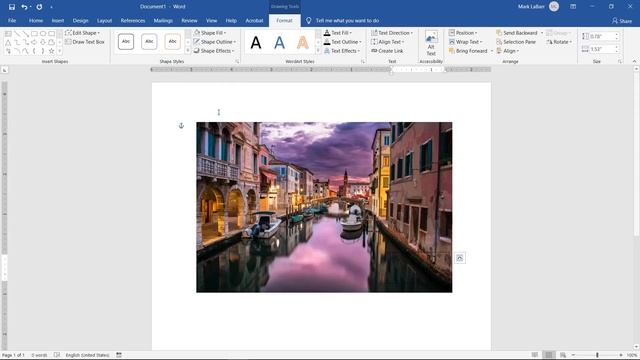Open the Align Text dropdown
Image resolution: width=640 pixels, height=360 pixels.
point(387,42)
